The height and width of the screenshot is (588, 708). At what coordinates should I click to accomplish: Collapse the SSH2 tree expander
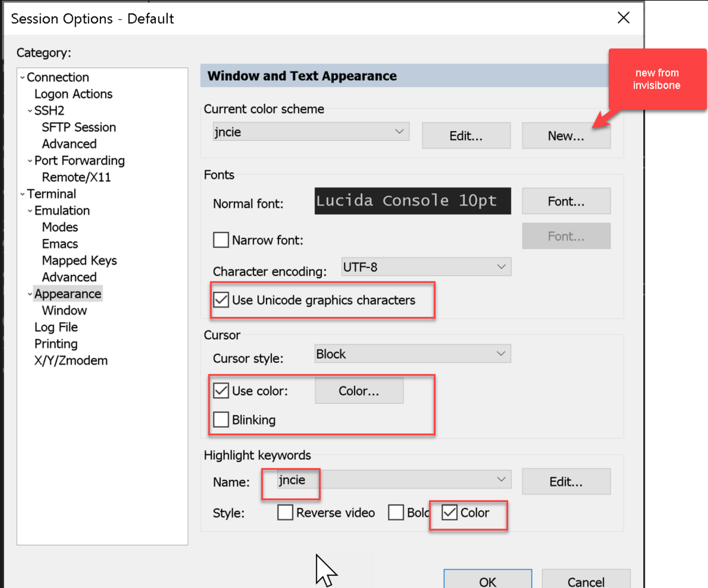pyautogui.click(x=30, y=111)
